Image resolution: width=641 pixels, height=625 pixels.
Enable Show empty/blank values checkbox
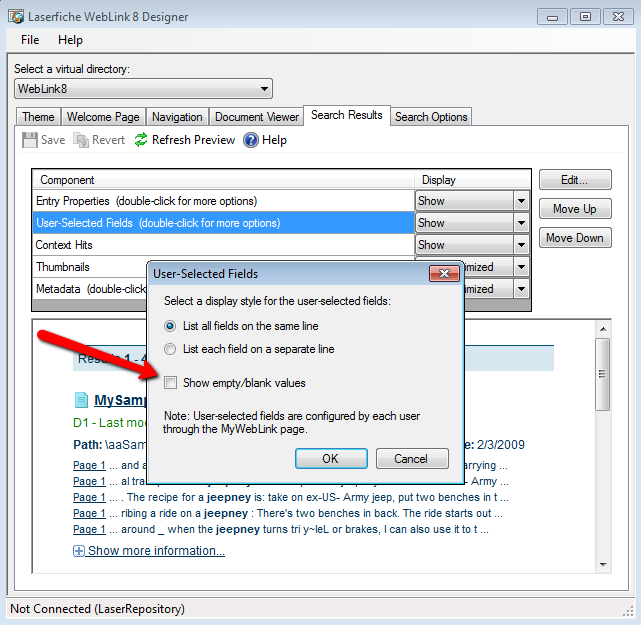tap(170, 383)
